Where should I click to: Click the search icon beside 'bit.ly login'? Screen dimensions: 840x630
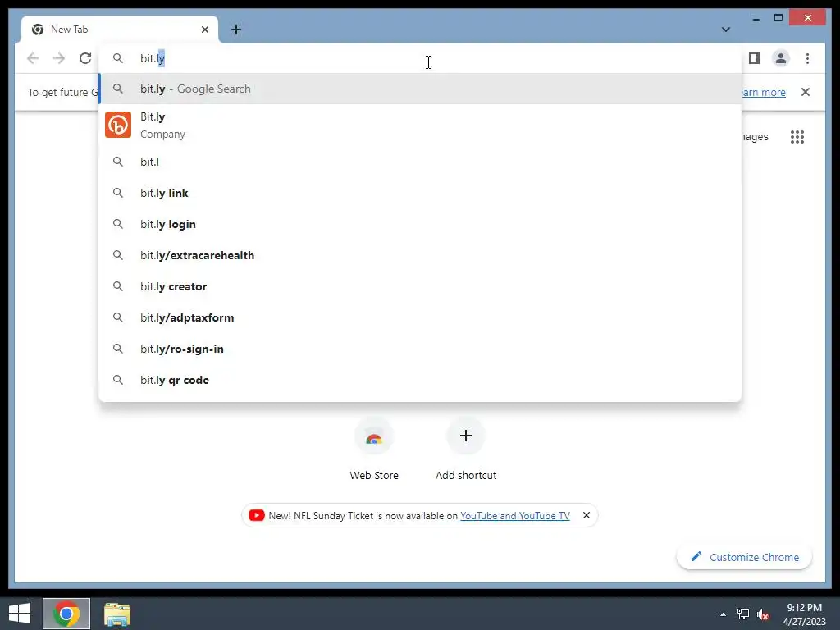click(x=118, y=224)
